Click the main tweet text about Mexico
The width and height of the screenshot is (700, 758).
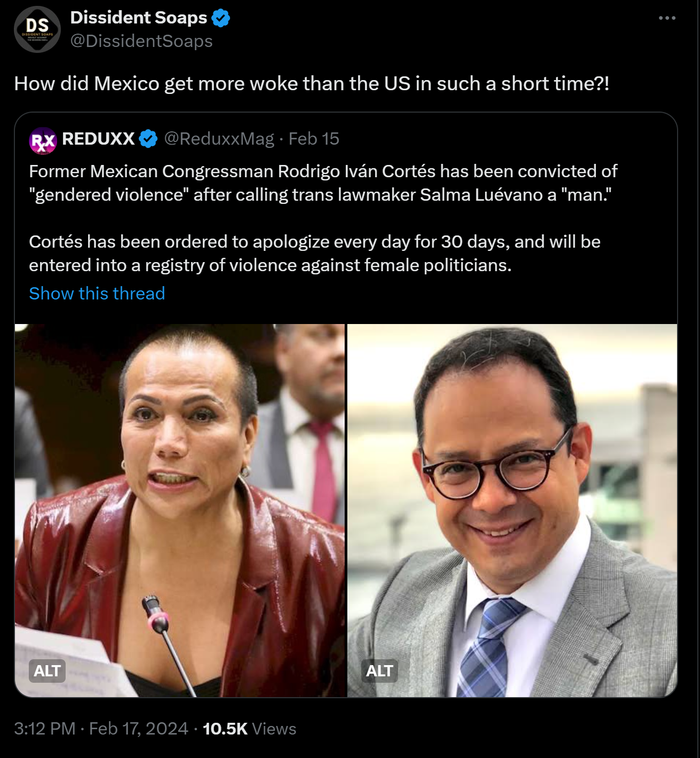(x=312, y=84)
